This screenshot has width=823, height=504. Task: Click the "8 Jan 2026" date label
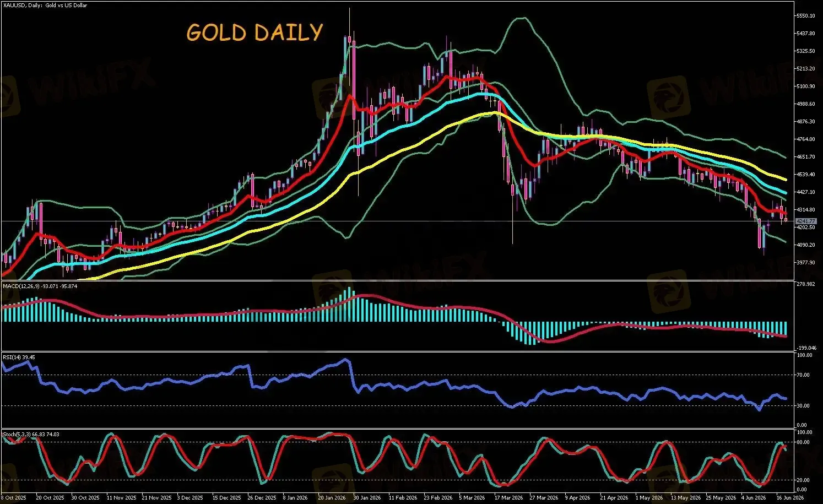click(x=296, y=498)
